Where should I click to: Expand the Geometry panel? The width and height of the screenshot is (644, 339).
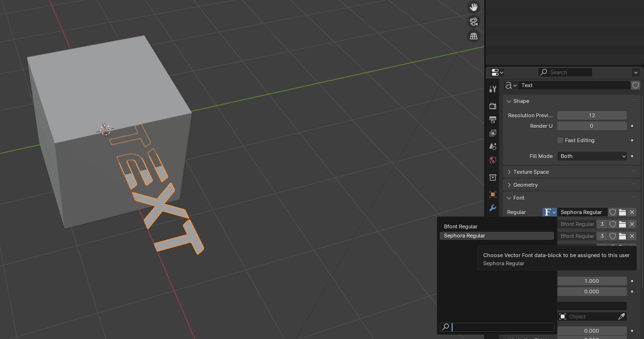pos(572,185)
